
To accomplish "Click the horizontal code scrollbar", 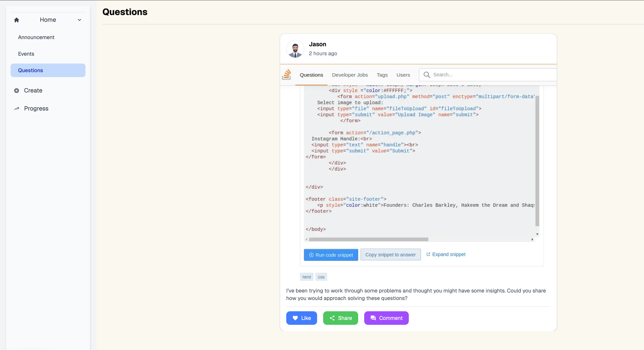I will (x=369, y=239).
